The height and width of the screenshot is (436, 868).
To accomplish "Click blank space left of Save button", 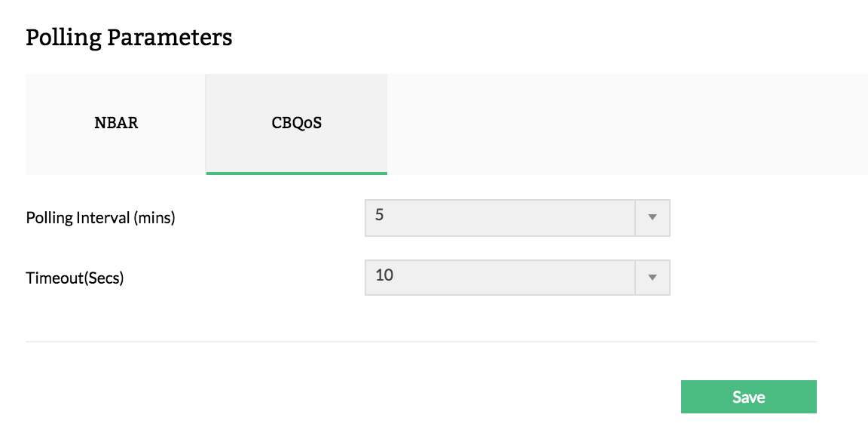I will click(452, 397).
